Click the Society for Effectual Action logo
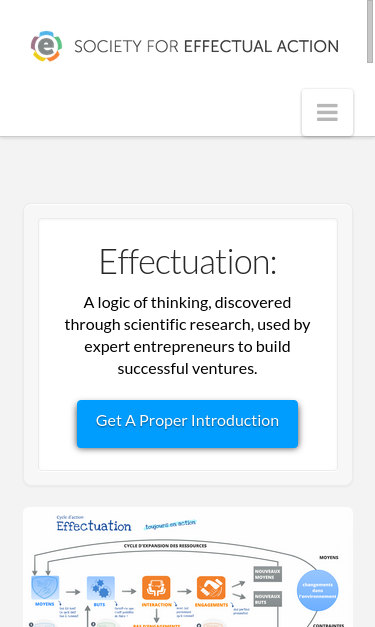Screen dimensions: 375x627 pyautogui.click(x=47, y=46)
